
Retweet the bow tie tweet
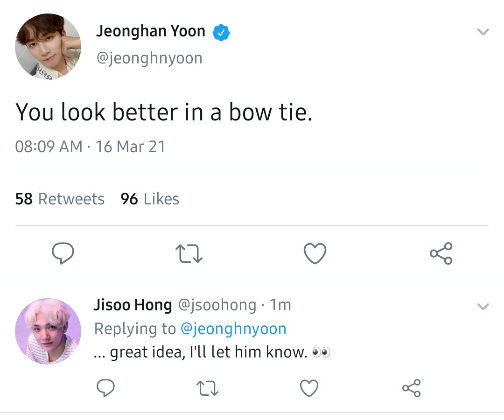coord(189,253)
